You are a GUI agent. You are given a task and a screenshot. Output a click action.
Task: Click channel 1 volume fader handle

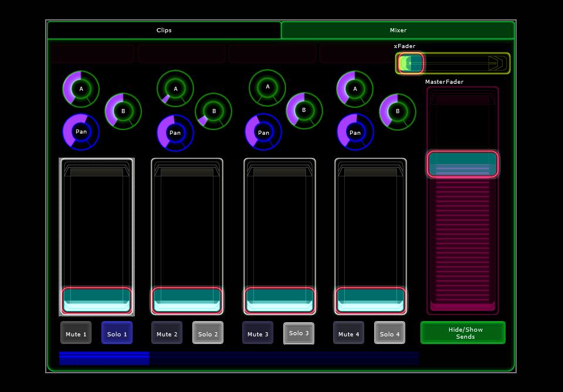[x=97, y=300]
